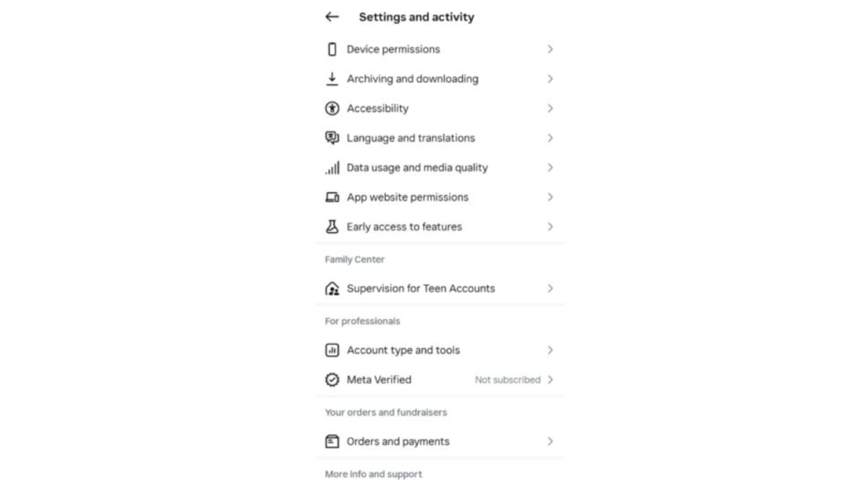The image size is (868, 488).
Task: Select the Supervision for Teen Accounts family icon
Action: pos(332,288)
